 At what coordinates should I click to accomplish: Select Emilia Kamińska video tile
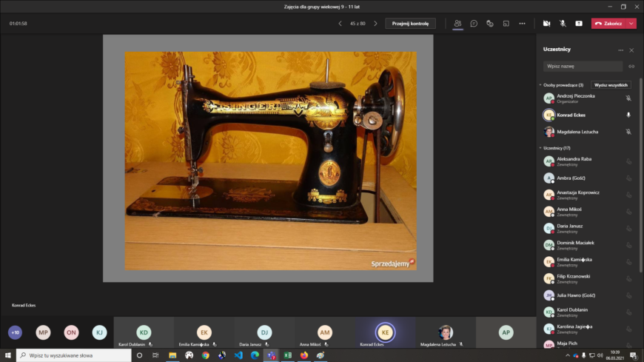point(204,332)
